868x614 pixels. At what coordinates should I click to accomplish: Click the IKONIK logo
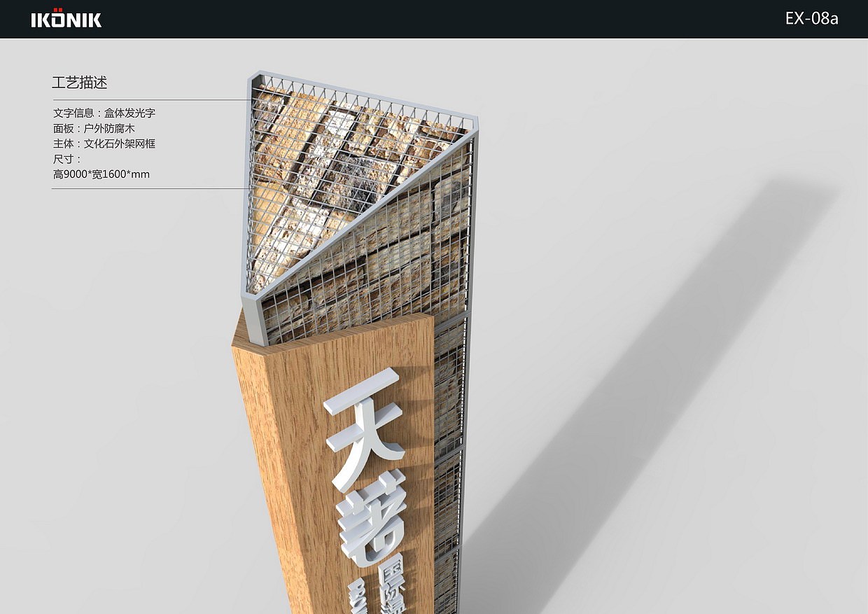pos(66,19)
